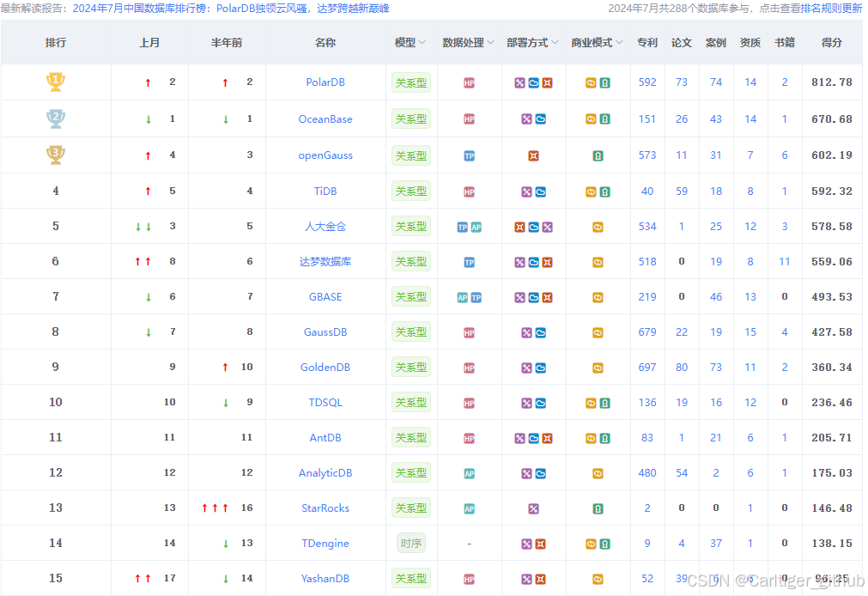Image resolution: width=868 pixels, height=596 pixels.
Task: Open the OceanBase database link
Action: coord(325,119)
